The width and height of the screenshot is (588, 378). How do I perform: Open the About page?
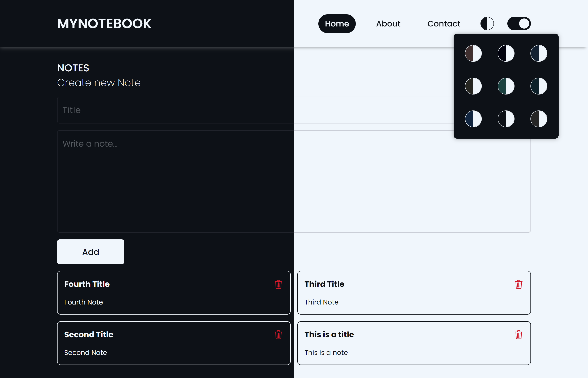[388, 24]
